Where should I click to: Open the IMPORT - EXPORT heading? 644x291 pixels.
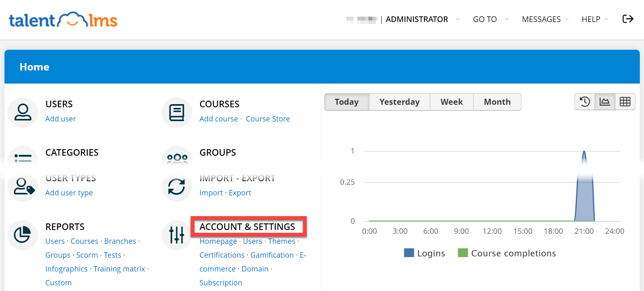[x=237, y=178]
